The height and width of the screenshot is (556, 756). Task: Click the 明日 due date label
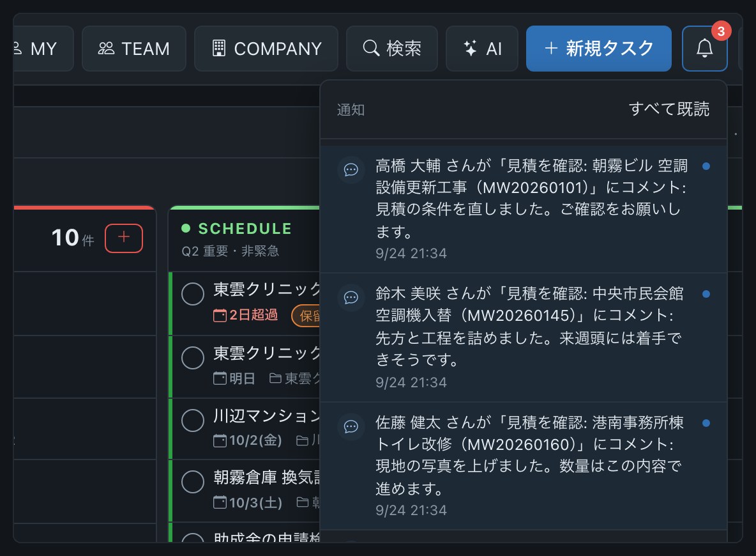tap(234, 378)
